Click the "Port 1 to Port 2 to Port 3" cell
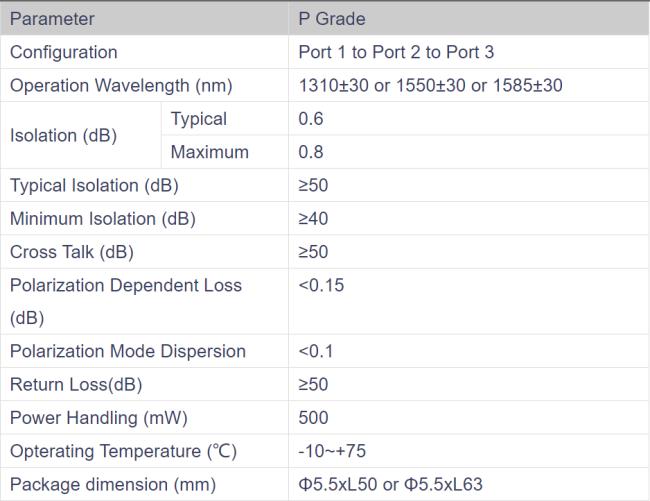Screen dimensions: 650x501 click(x=410, y=52)
